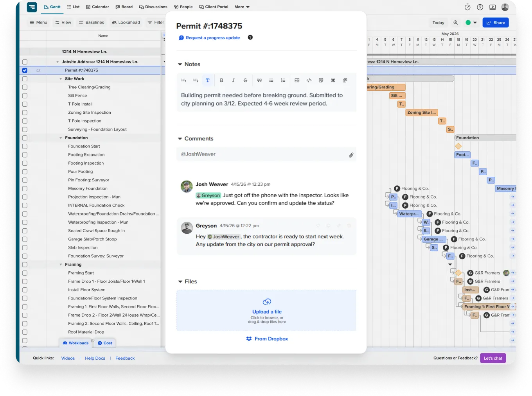
Task: Toggle bold formatting in Notes
Action: [221, 81]
